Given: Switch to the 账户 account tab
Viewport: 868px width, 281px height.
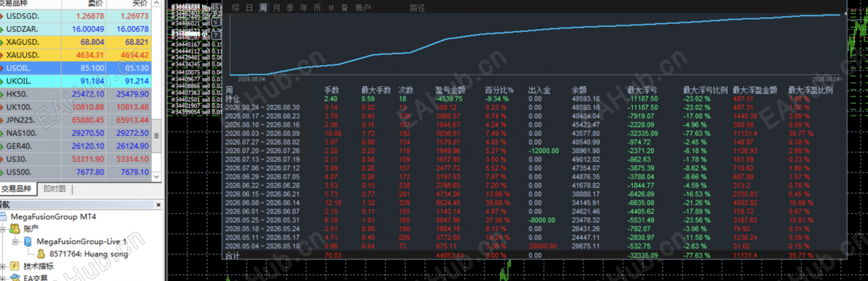Looking at the screenshot, I should [x=363, y=8].
